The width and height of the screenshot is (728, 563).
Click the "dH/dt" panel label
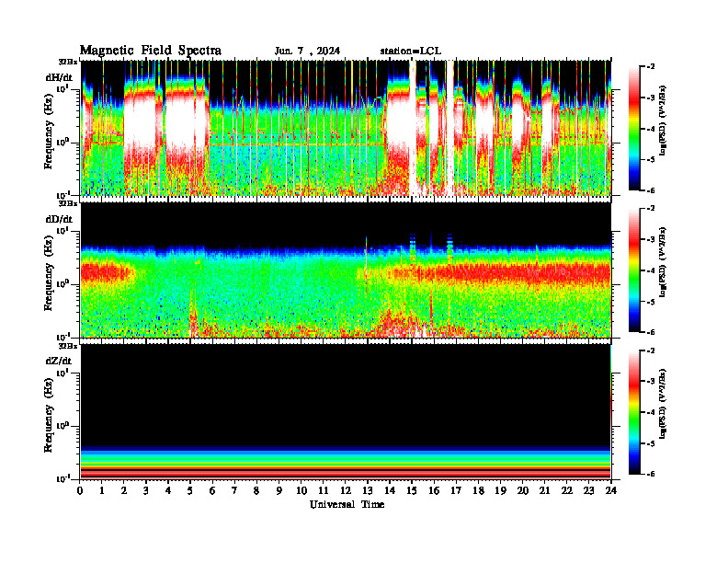coord(59,75)
